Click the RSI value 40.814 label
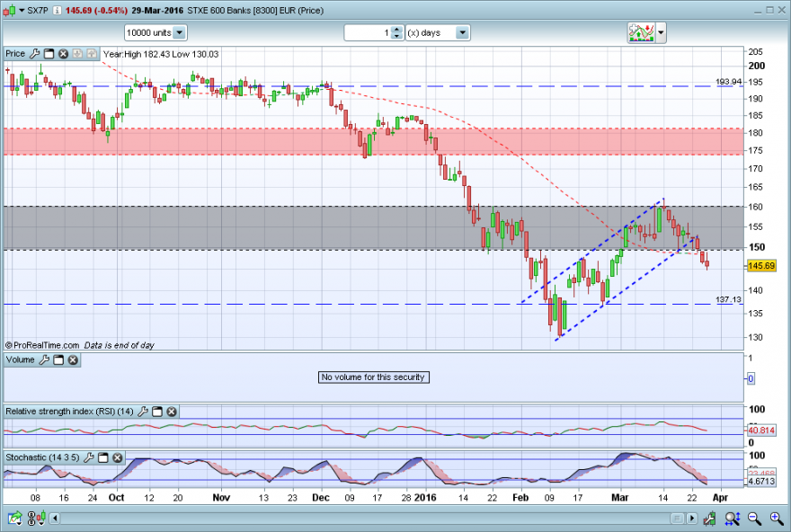791x532 pixels. [x=761, y=430]
